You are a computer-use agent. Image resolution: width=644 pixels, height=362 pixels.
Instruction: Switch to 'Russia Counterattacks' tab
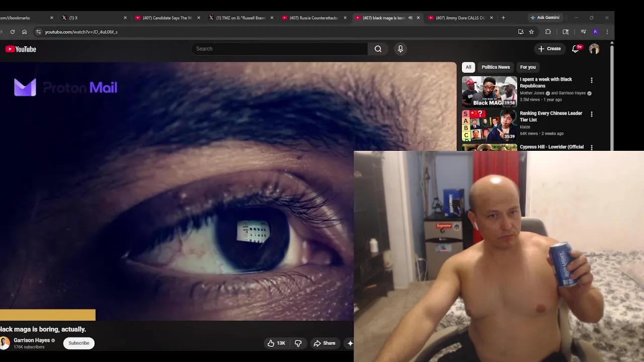313,18
